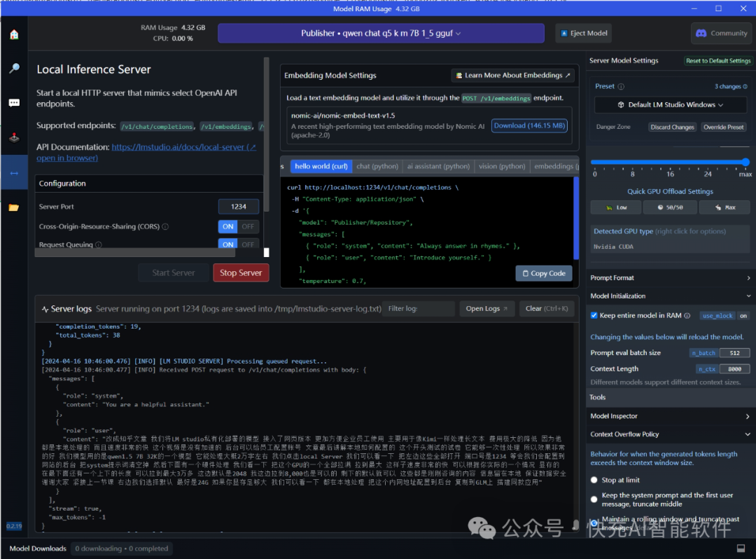756x559 pixels.
Task: Click the Stop Server button
Action: pyautogui.click(x=241, y=273)
